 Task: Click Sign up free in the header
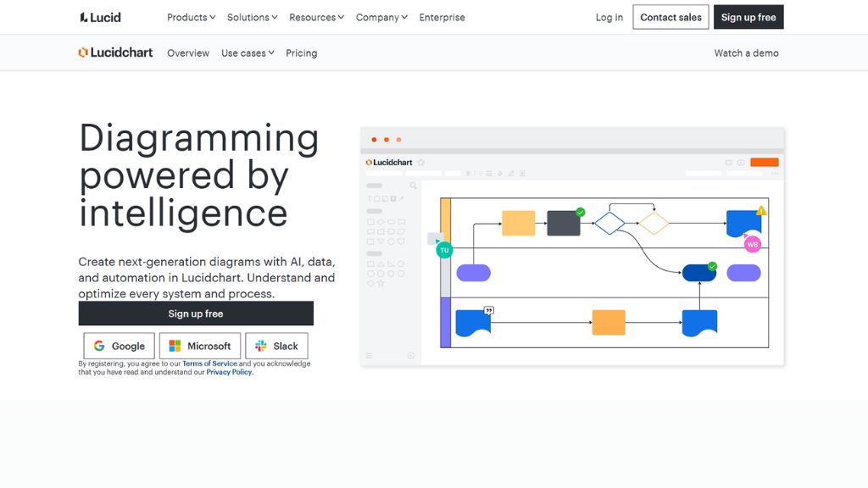click(x=748, y=17)
